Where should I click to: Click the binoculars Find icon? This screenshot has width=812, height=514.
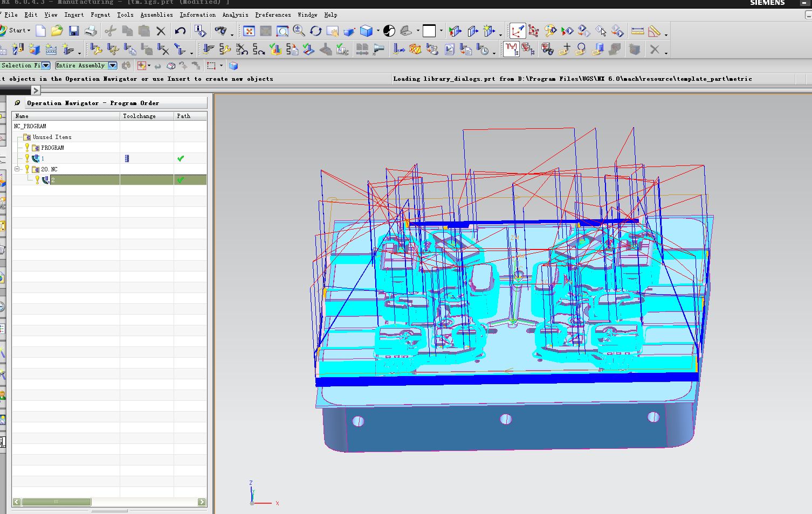(x=221, y=31)
